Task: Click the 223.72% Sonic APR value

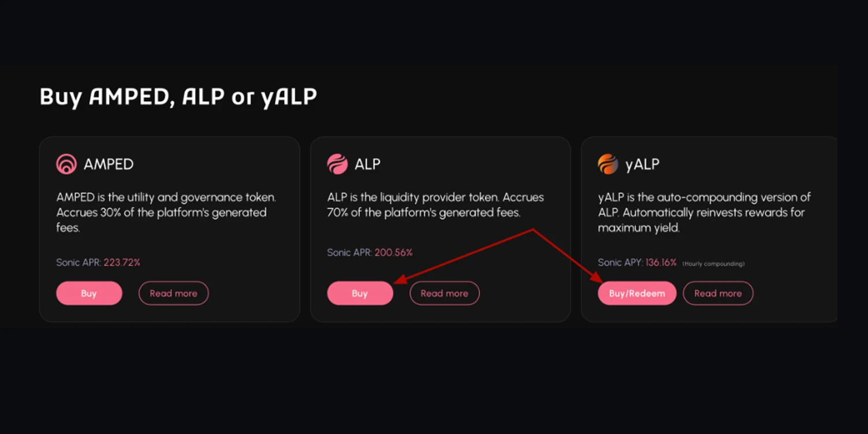Action: [x=122, y=263]
